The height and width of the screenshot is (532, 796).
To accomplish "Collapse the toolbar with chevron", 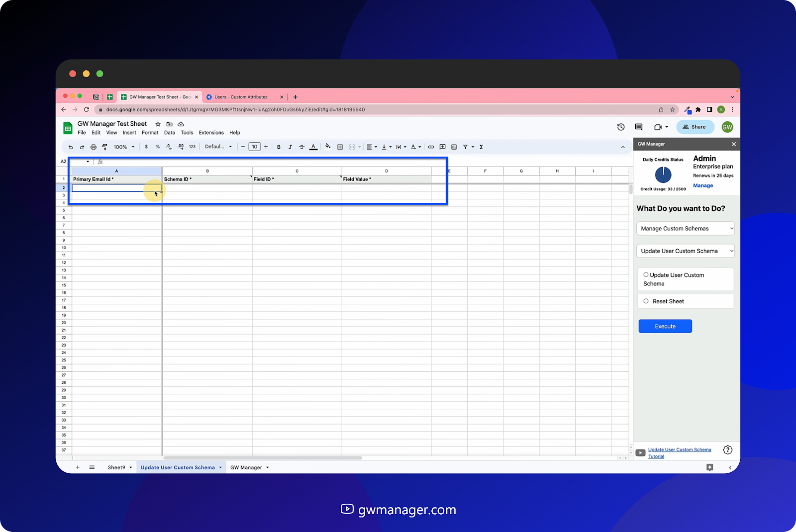I will 623,147.
